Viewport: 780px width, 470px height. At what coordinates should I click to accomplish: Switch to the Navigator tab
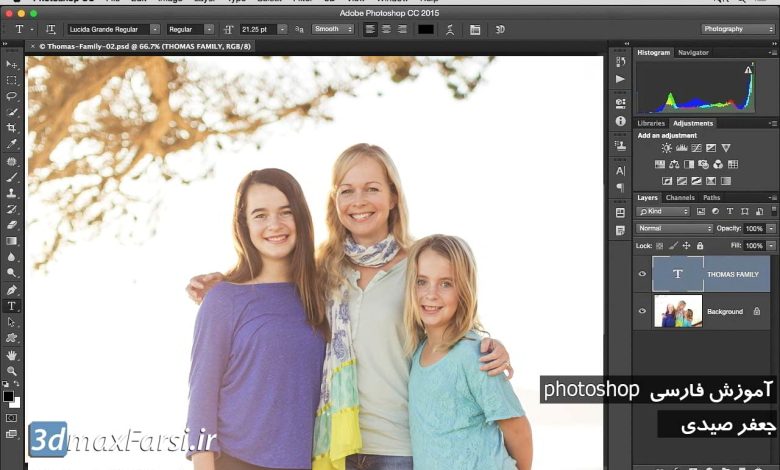pos(693,52)
